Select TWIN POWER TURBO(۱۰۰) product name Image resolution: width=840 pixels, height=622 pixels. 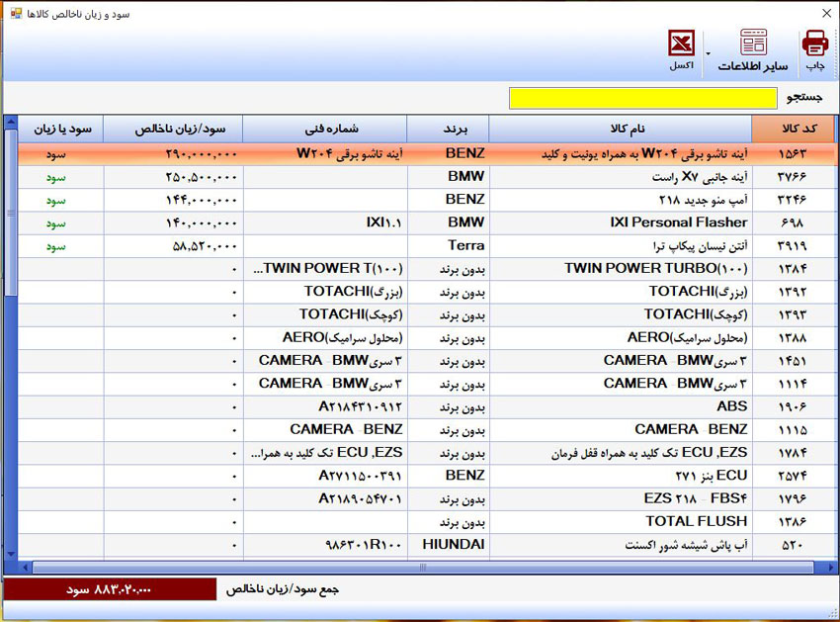click(x=656, y=268)
